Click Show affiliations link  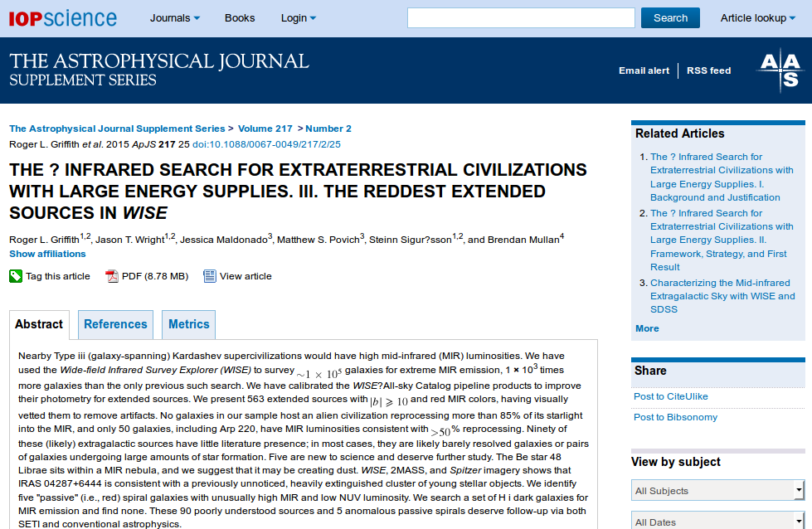point(47,255)
